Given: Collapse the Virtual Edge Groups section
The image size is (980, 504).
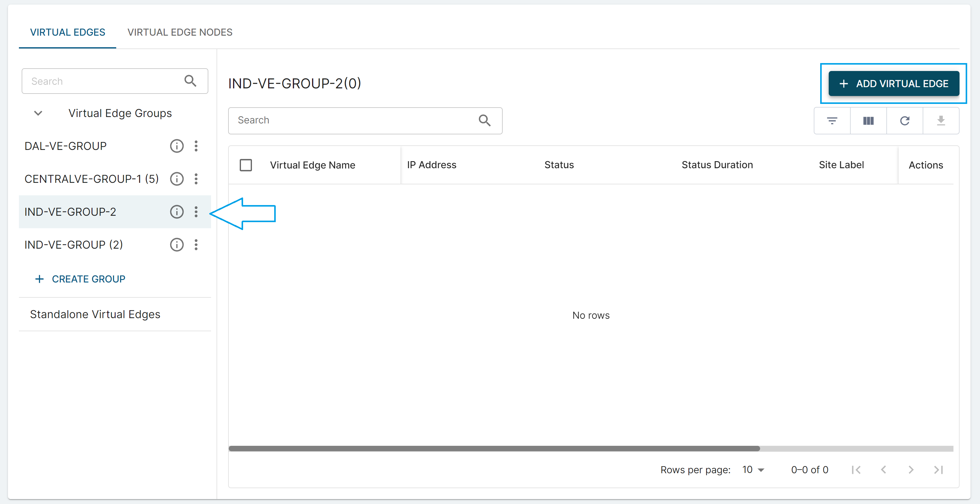Looking at the screenshot, I should (38, 113).
